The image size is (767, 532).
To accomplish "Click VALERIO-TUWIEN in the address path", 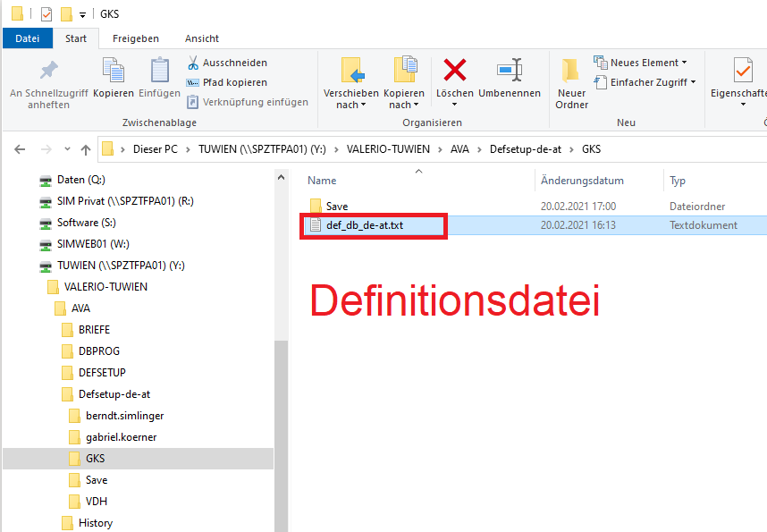I will click(x=388, y=149).
